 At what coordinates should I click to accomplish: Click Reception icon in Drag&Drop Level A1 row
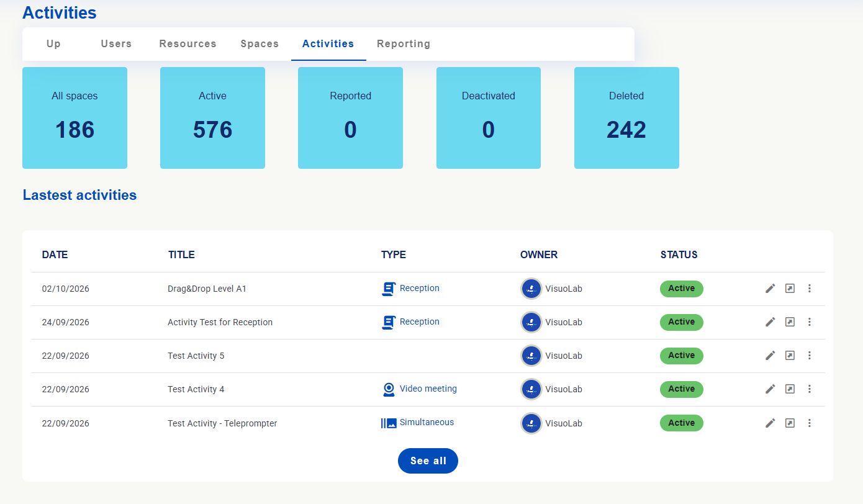coord(389,289)
